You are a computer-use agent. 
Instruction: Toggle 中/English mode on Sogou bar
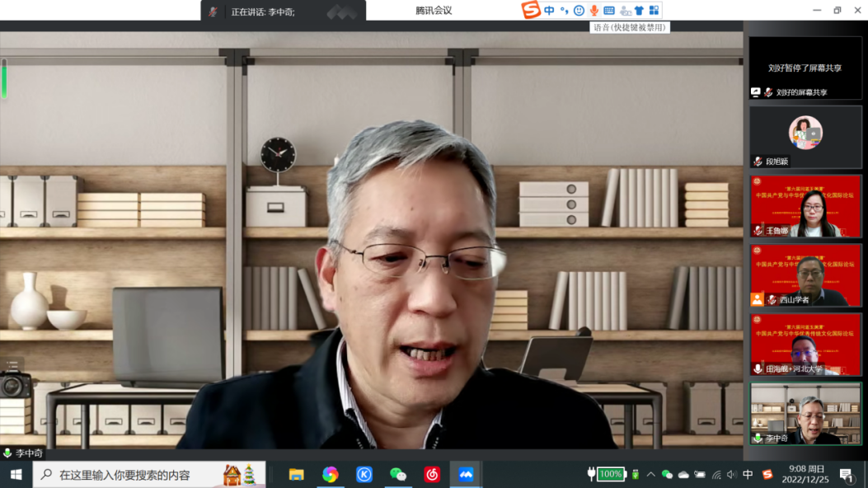pos(549,10)
